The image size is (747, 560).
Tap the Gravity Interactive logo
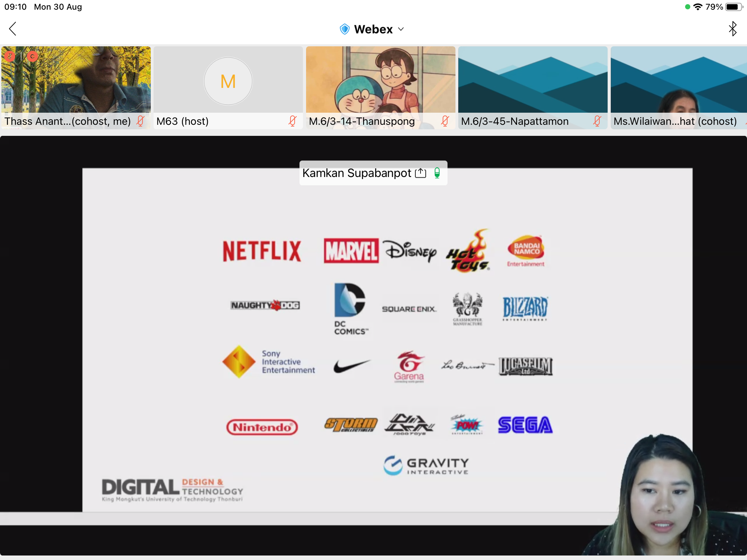point(426,466)
